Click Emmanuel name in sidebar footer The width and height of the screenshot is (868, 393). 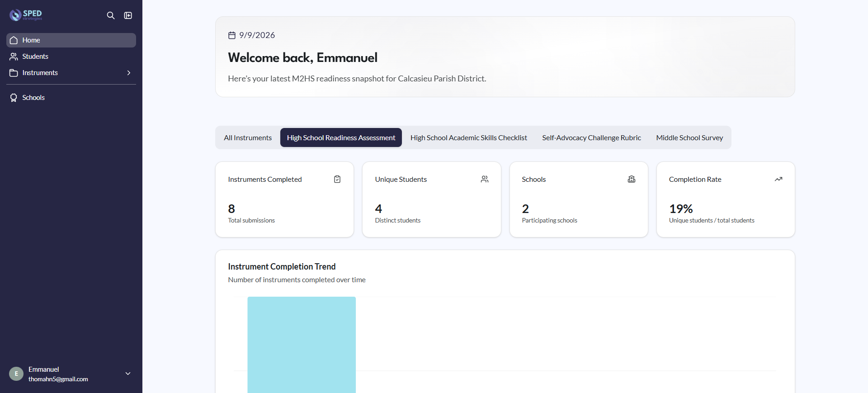point(43,369)
